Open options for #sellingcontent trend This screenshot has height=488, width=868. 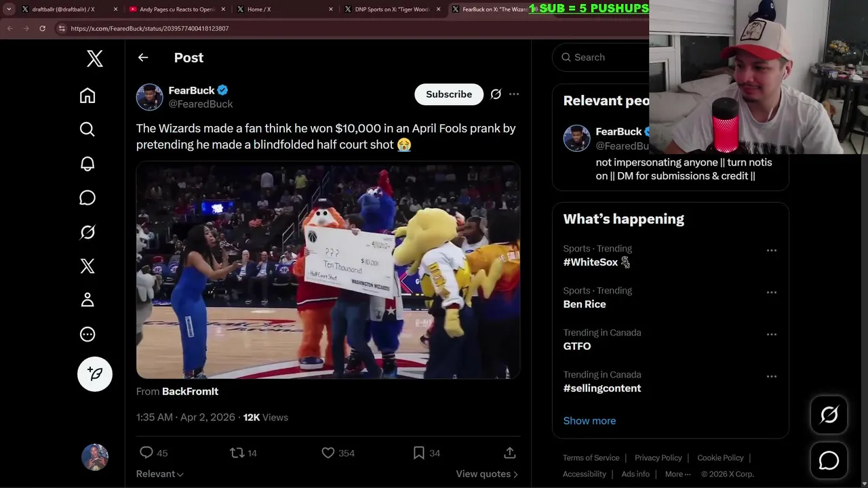pos(772,377)
